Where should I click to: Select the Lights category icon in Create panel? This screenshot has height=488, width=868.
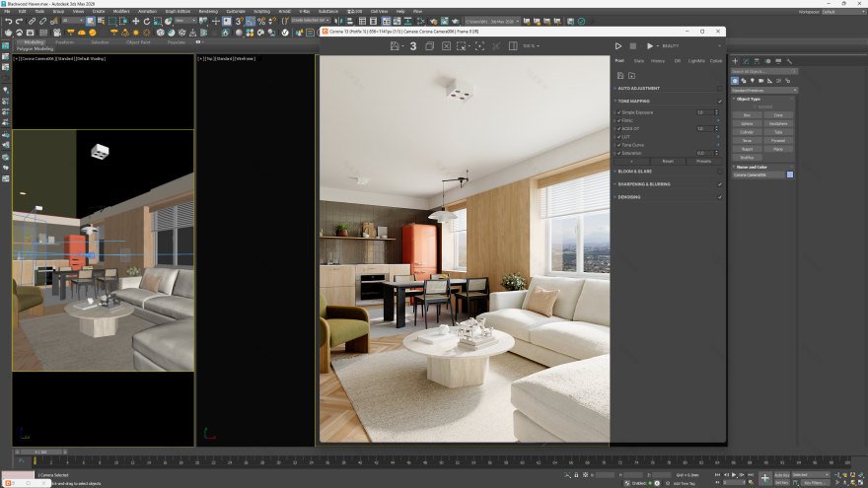pyautogui.click(x=753, y=81)
